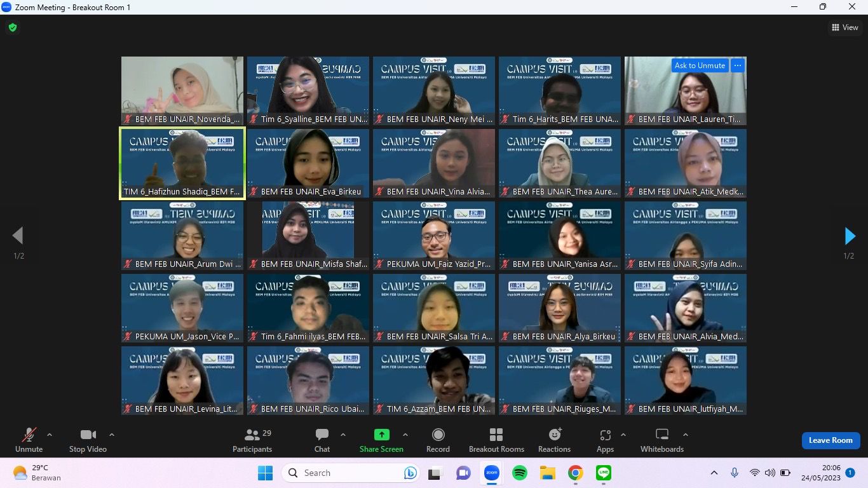Screen dimensions: 868x488
Task: Open more options on Lauren's video tile
Action: pyautogui.click(x=738, y=65)
